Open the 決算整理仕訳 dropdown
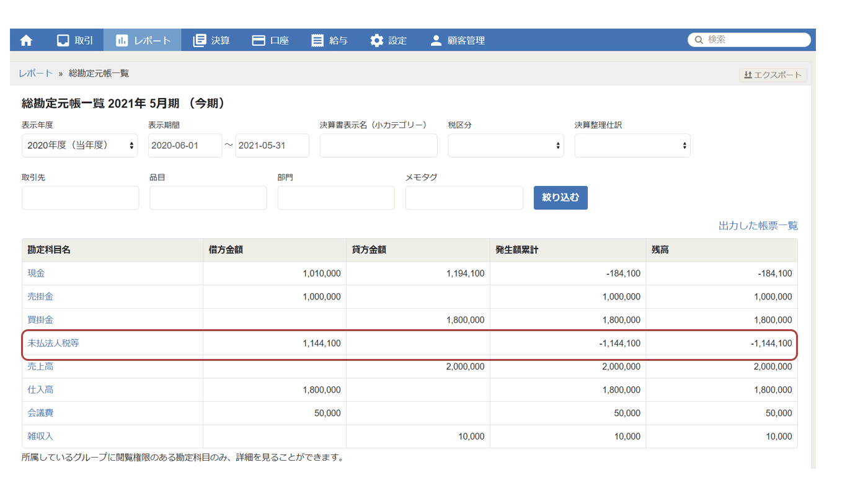The height and width of the screenshot is (496, 868). [632, 145]
